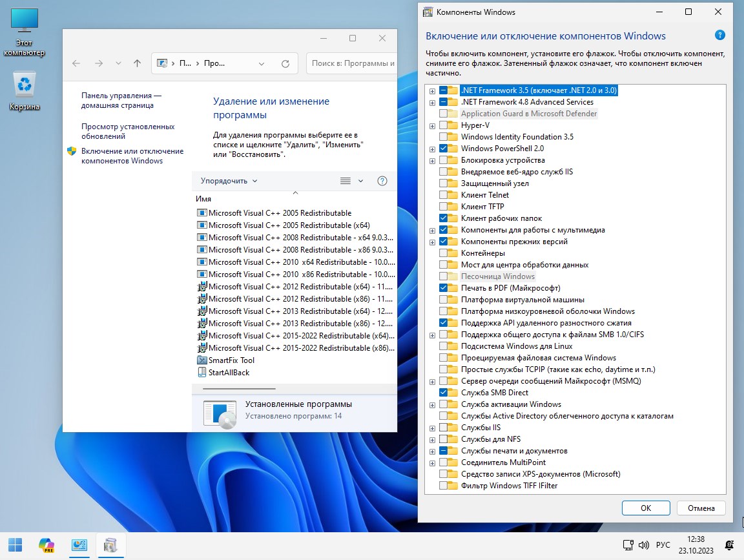The width and height of the screenshot is (744, 560).
Task: Expand Блокировка устройства node
Action: (432, 160)
